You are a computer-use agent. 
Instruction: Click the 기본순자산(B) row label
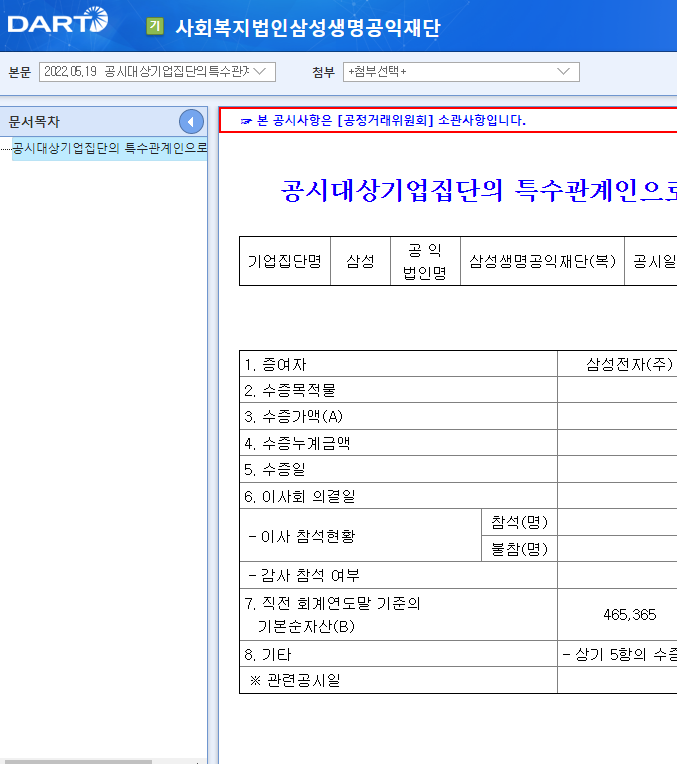click(x=398, y=614)
